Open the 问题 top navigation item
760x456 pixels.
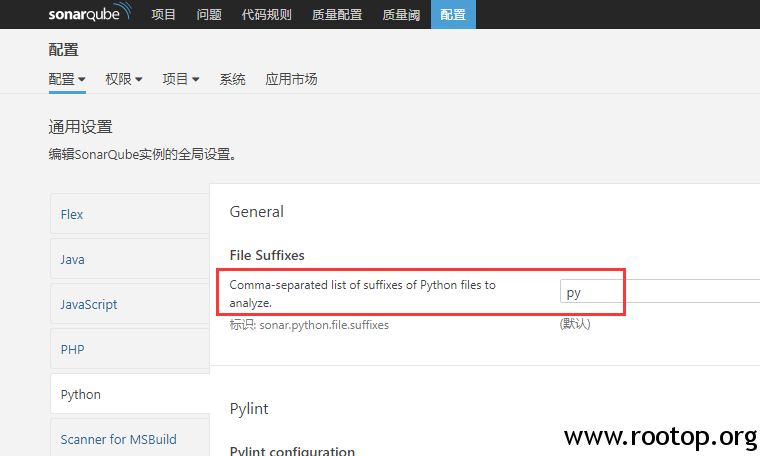[209, 15]
